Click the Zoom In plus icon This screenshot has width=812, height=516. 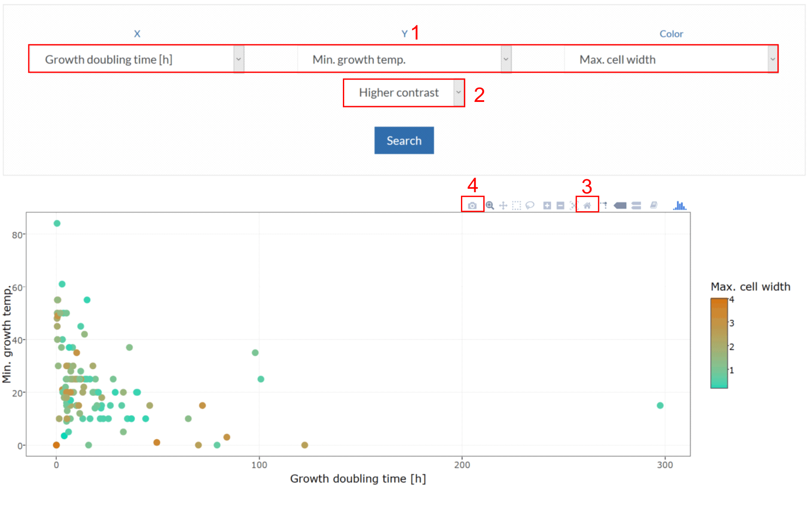coord(547,206)
